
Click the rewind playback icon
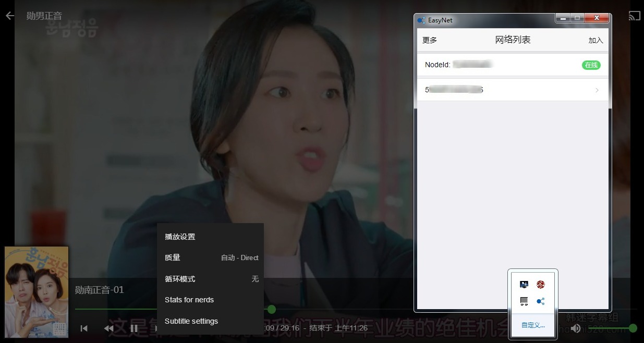[108, 328]
